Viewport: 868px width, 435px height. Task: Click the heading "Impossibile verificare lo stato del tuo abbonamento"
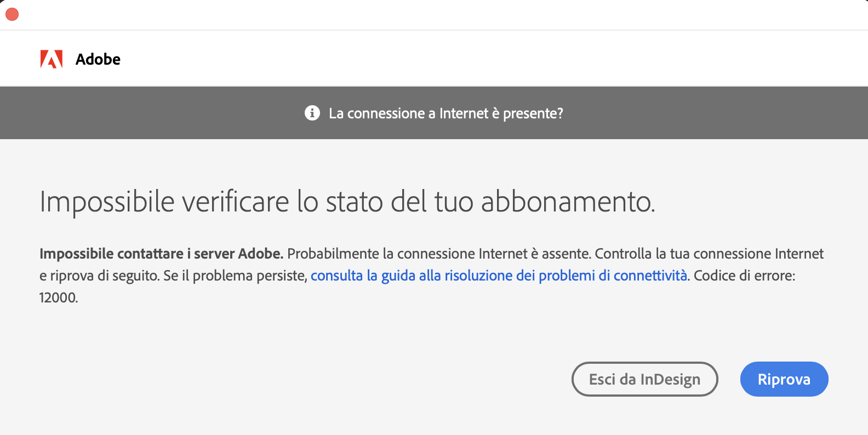[x=347, y=202]
